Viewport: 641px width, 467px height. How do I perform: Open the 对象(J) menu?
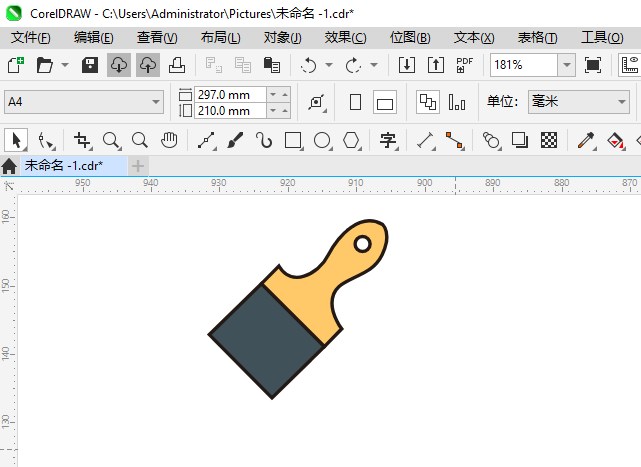282,38
